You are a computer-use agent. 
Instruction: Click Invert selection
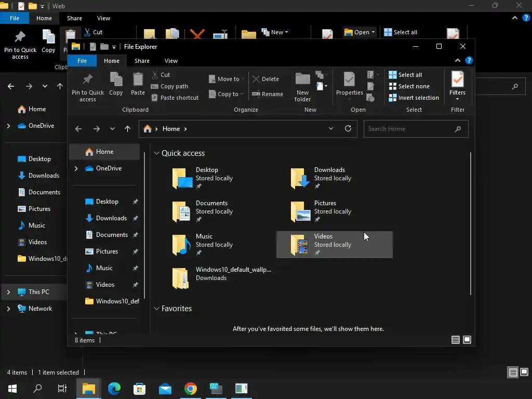(x=414, y=98)
